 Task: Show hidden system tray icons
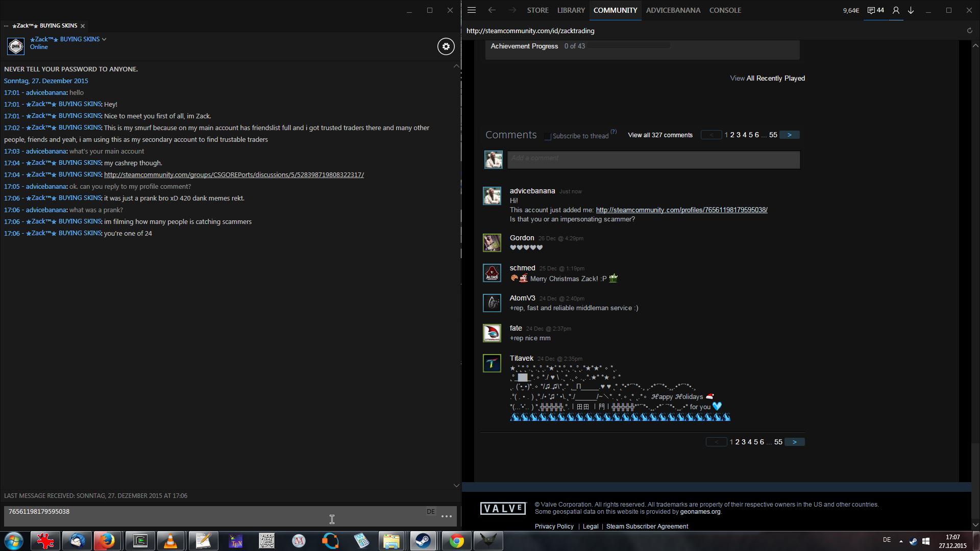click(x=901, y=541)
